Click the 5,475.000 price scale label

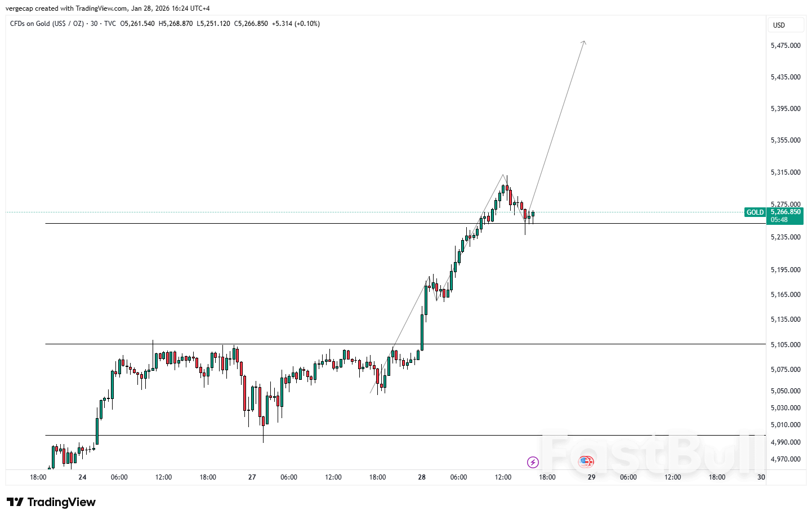(x=786, y=46)
